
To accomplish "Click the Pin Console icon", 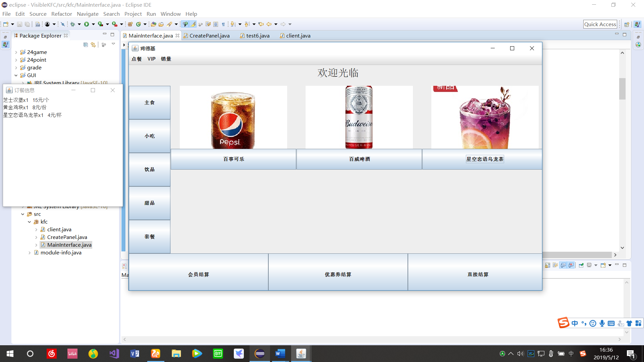I will point(581,265).
